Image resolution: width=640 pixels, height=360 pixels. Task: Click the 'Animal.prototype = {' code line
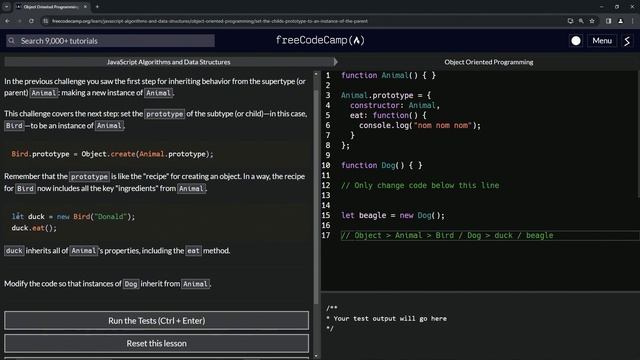[x=386, y=95]
